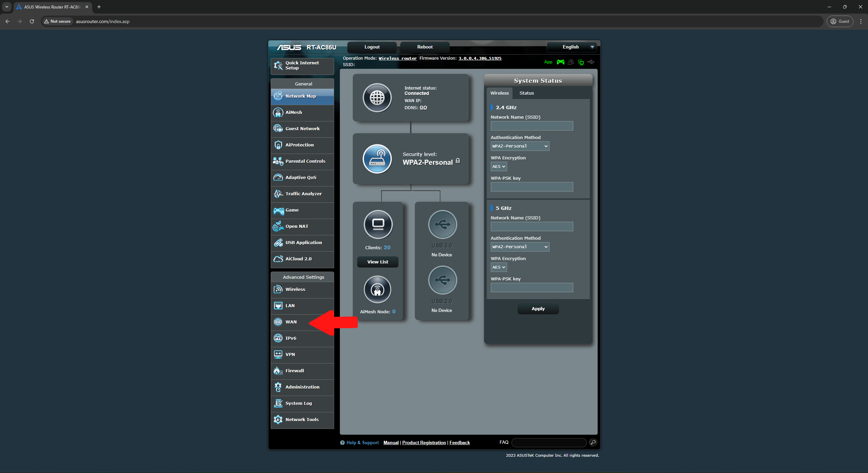Open the System Log page
Viewport: 868px width, 473px height.
pyautogui.click(x=302, y=403)
